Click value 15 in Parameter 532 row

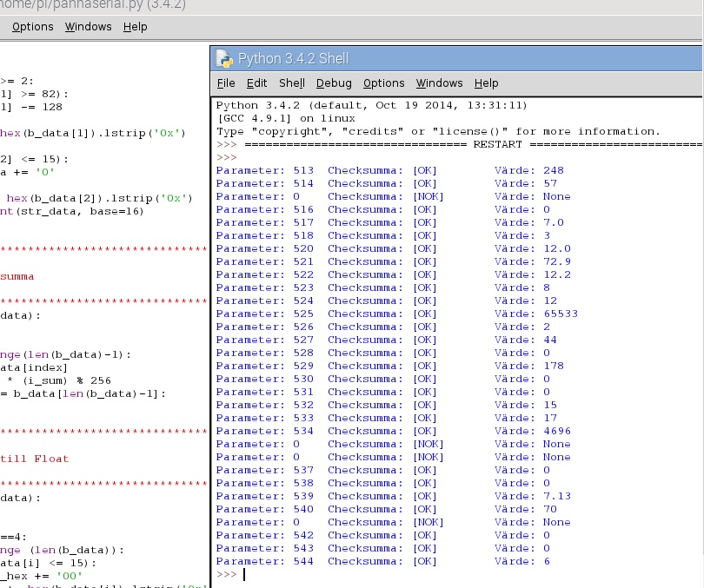tap(550, 405)
